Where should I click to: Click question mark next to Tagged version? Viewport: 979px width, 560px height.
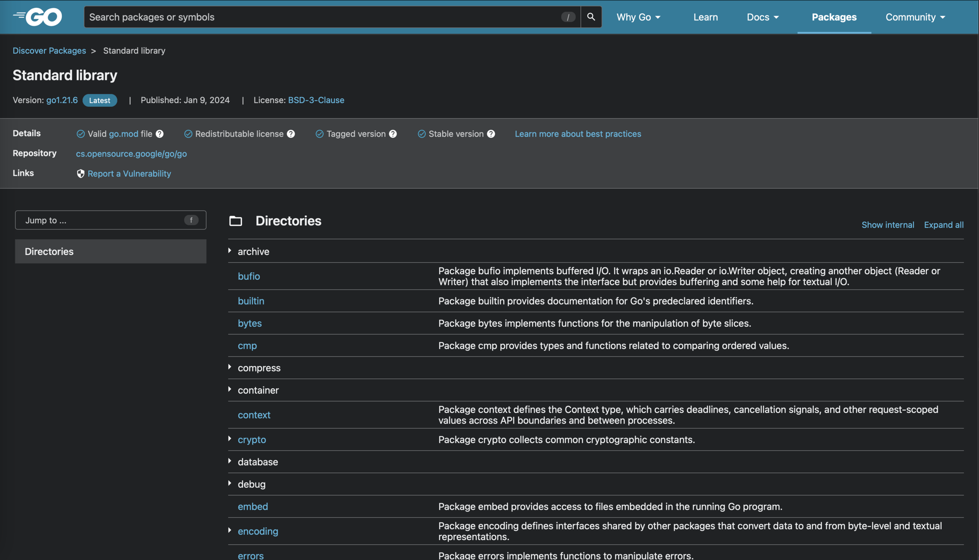[x=393, y=134]
